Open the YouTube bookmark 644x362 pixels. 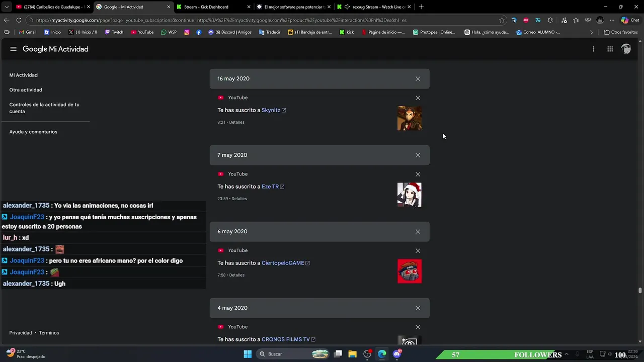pos(142,32)
